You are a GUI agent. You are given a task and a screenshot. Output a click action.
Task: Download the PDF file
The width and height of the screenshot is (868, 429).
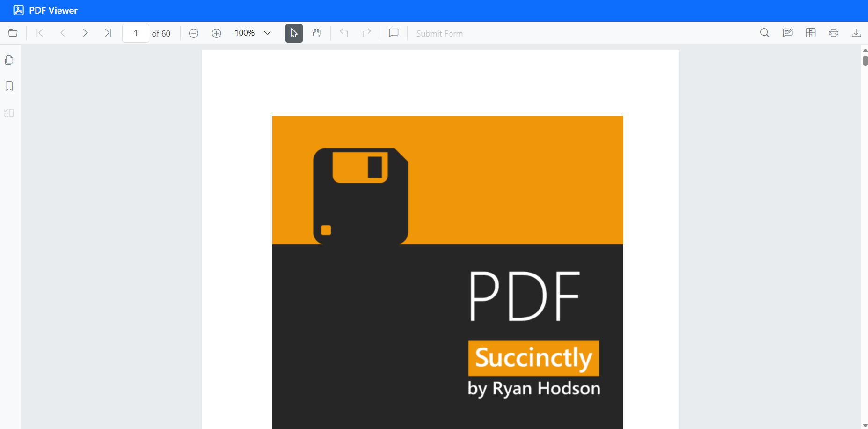point(856,33)
